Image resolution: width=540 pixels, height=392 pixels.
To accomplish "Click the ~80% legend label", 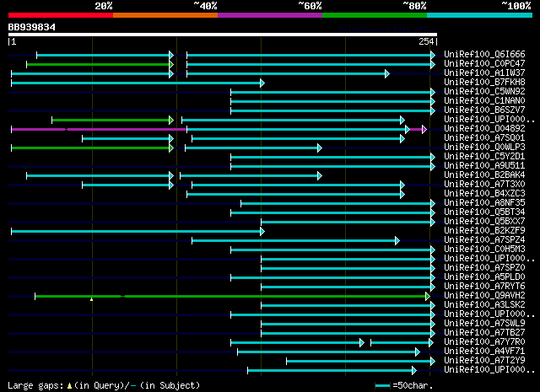I will click(414, 6).
